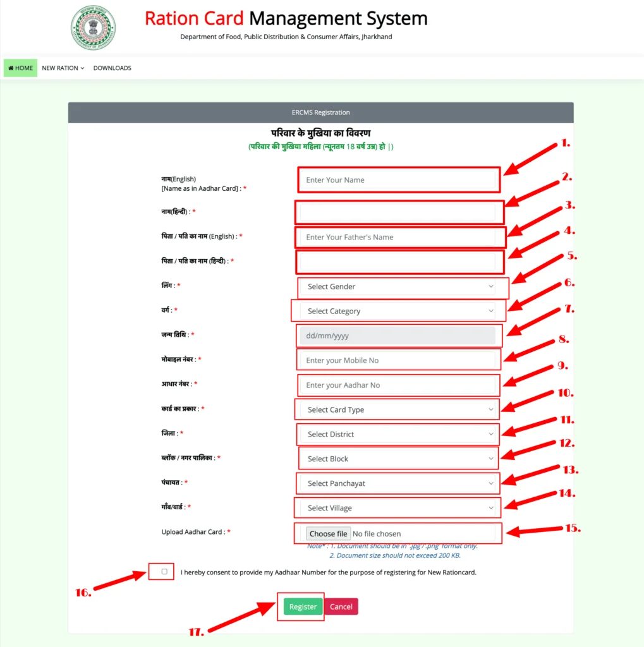Viewport: 644px width, 647px height.
Task: Click the Hindi name input field
Action: pyautogui.click(x=398, y=212)
